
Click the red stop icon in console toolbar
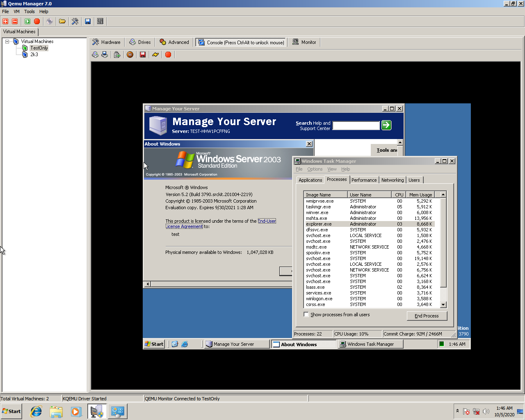(168, 55)
